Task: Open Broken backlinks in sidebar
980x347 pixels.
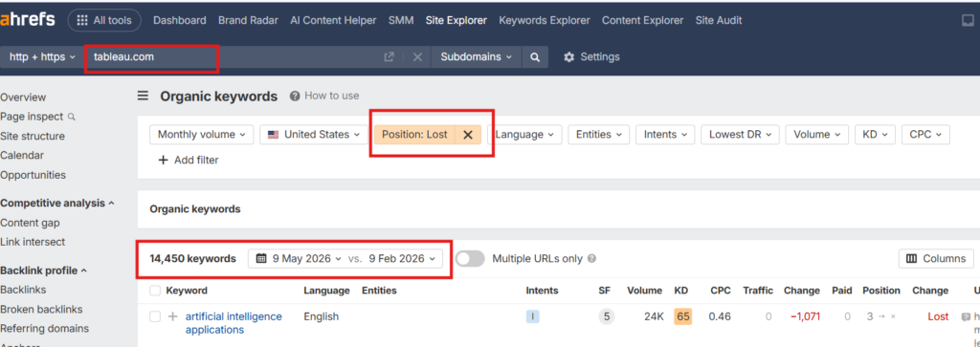Action: [41, 310]
